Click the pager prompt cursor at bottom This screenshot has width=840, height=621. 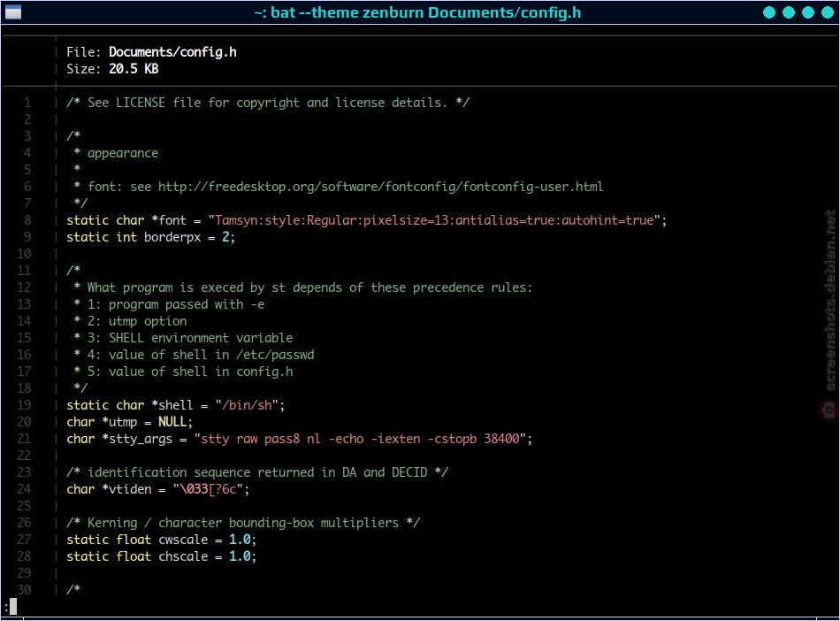[13, 607]
